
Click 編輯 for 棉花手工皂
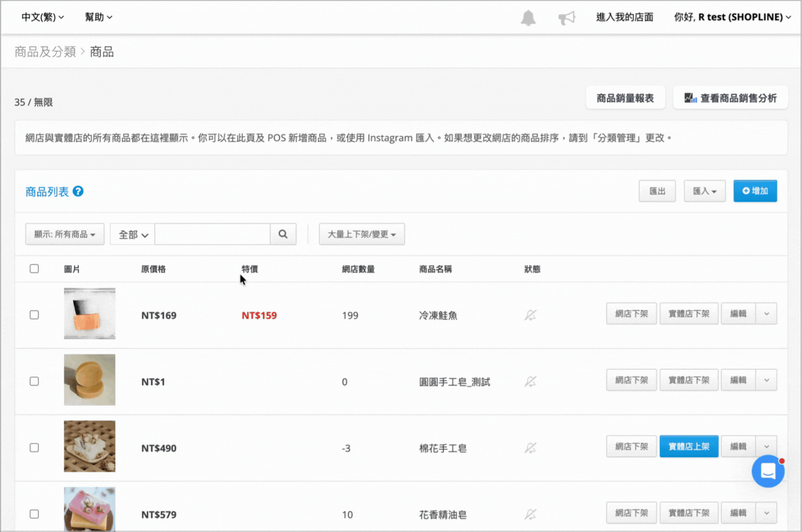tap(738, 446)
